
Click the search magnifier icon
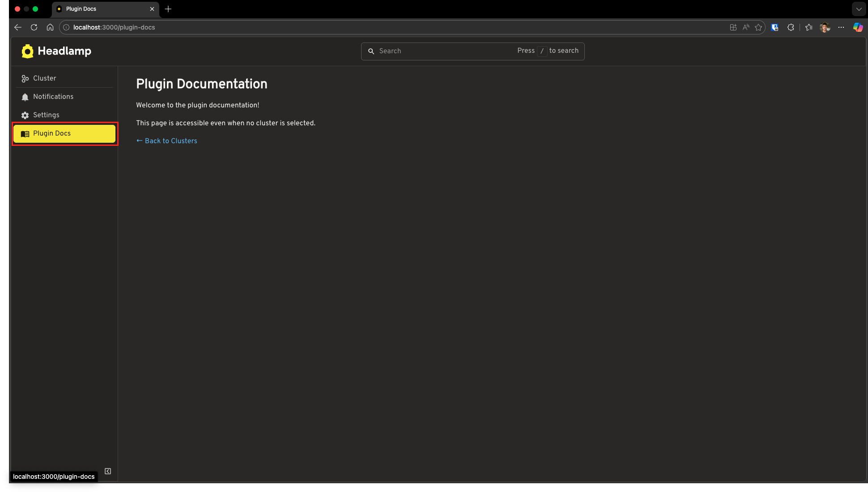[x=371, y=51]
